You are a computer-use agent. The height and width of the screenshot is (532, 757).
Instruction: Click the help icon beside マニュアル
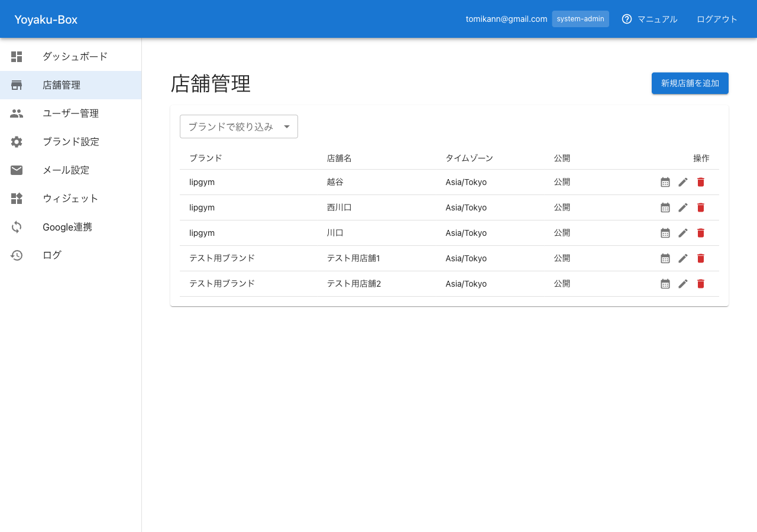627,19
